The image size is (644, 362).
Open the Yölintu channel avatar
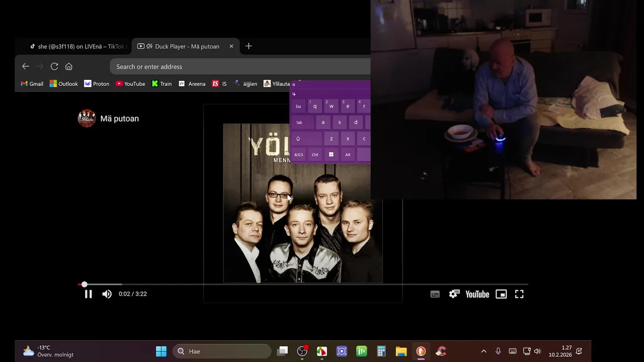[x=87, y=118]
